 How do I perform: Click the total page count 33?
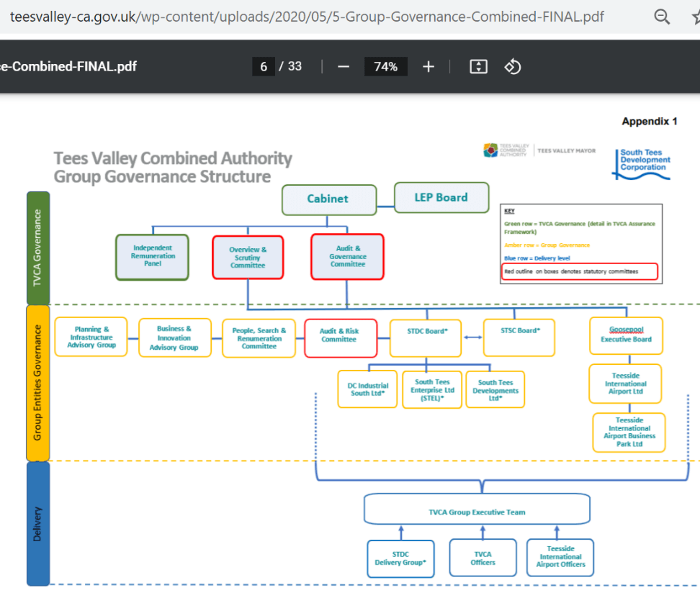[295, 66]
